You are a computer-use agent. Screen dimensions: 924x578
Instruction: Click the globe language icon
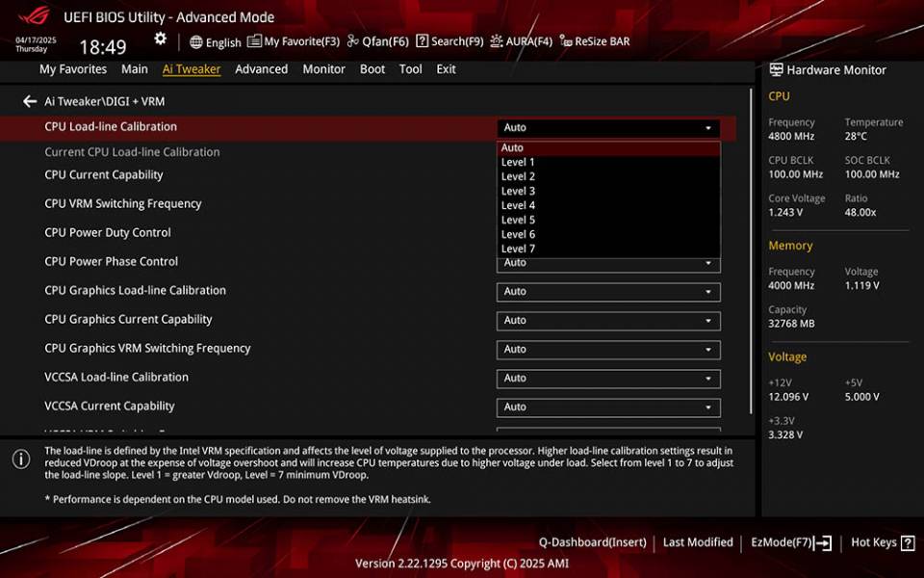coord(196,41)
